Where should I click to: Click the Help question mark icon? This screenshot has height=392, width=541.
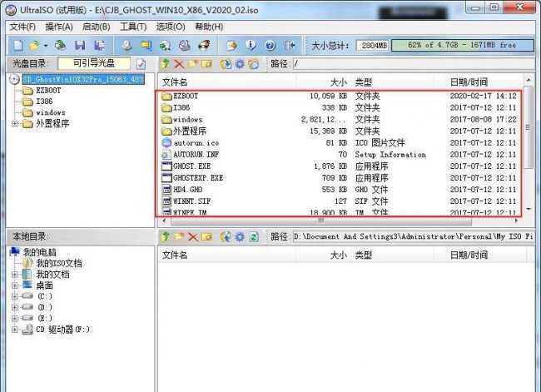coord(270,45)
